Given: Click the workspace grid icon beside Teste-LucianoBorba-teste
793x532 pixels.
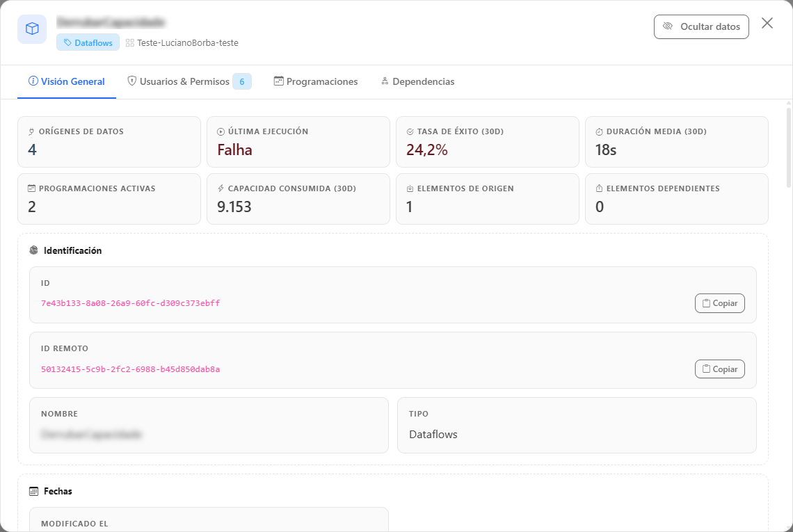Looking at the screenshot, I should (130, 43).
